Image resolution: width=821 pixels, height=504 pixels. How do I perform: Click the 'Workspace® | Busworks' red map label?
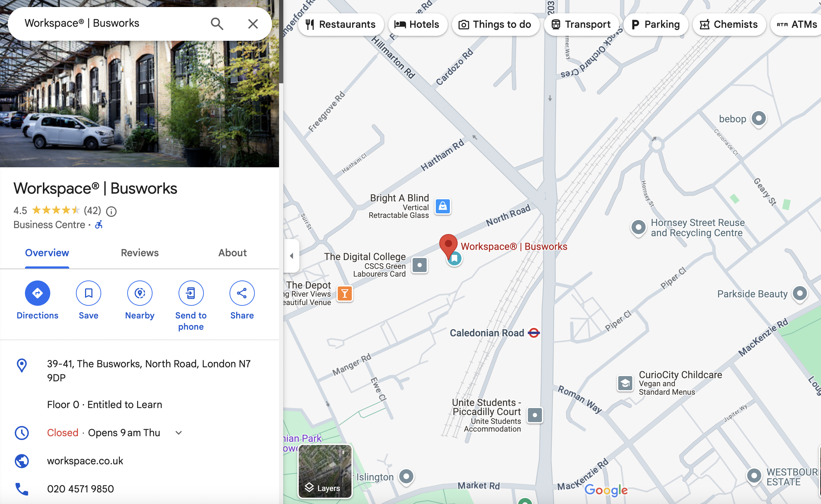tap(514, 246)
